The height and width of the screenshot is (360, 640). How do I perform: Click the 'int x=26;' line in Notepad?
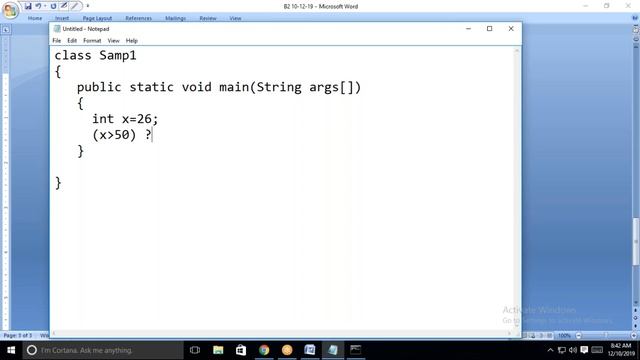click(125, 119)
